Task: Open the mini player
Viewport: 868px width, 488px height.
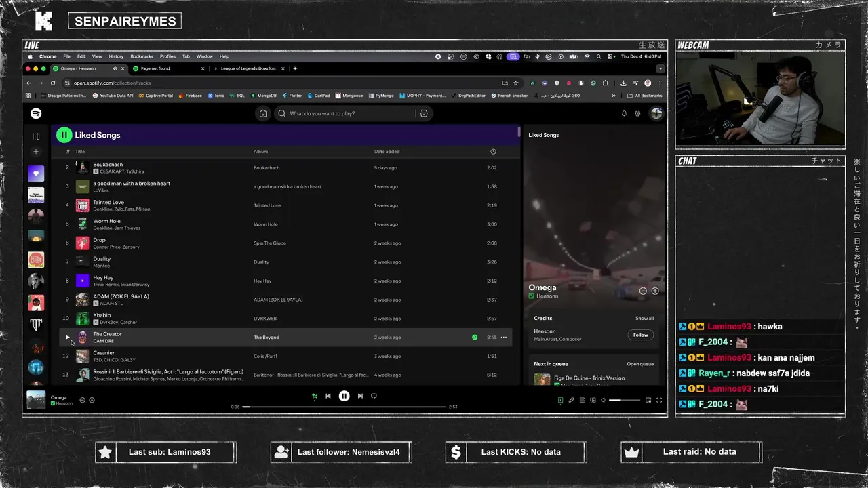Action: [x=648, y=400]
